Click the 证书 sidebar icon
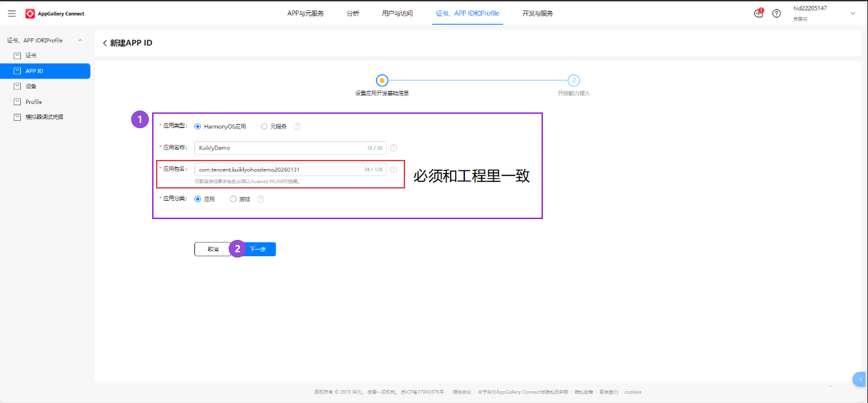Image resolution: width=868 pixels, height=403 pixels. (x=18, y=55)
